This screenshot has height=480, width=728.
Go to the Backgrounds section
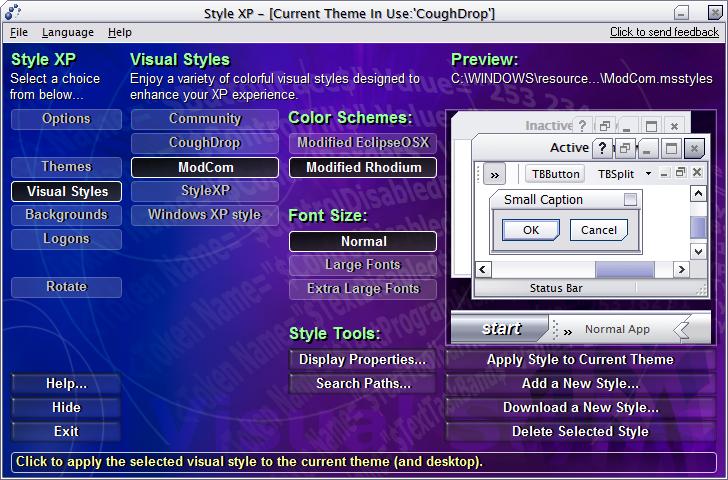pyautogui.click(x=66, y=215)
